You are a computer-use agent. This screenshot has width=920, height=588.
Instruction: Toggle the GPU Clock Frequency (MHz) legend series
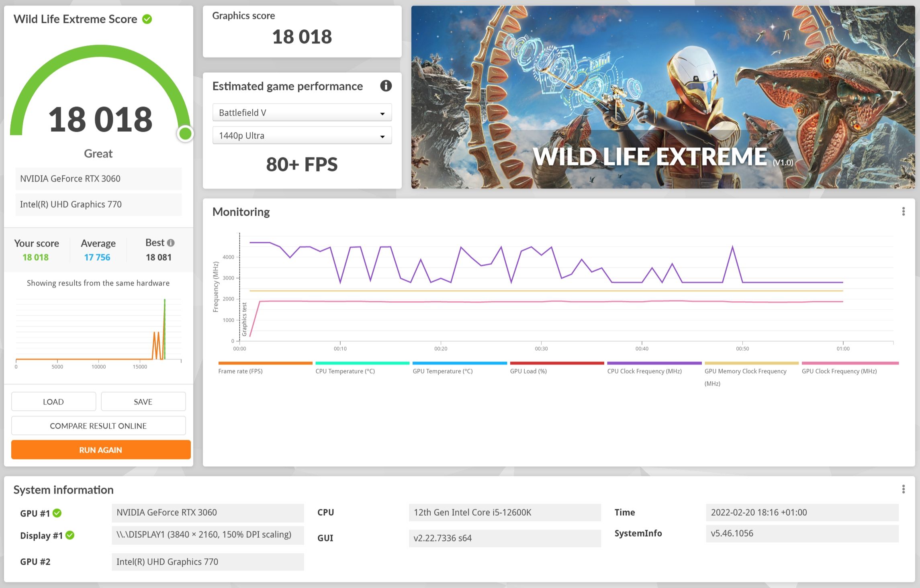coord(850,369)
